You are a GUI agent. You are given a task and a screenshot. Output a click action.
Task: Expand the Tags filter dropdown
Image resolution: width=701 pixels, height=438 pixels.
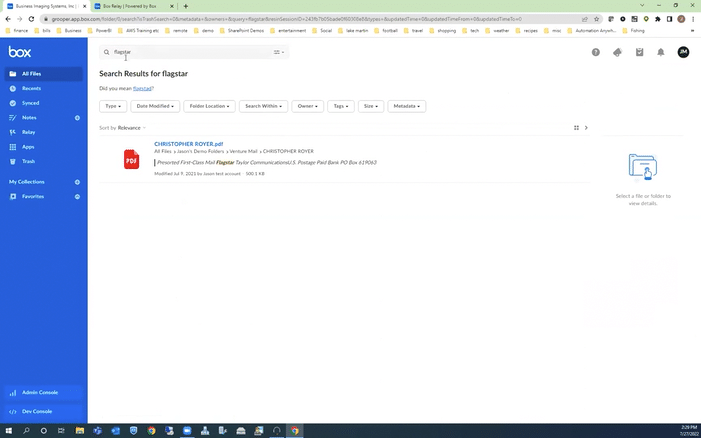[341, 106]
